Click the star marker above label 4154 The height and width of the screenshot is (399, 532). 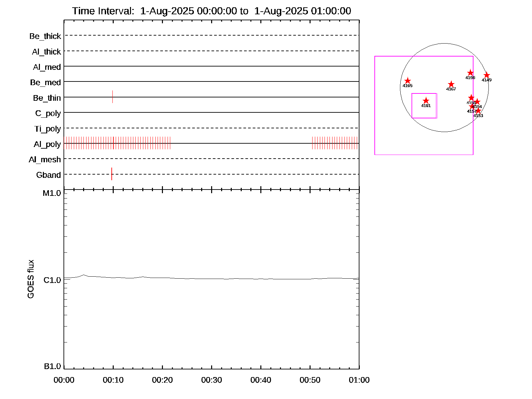coord(477,102)
